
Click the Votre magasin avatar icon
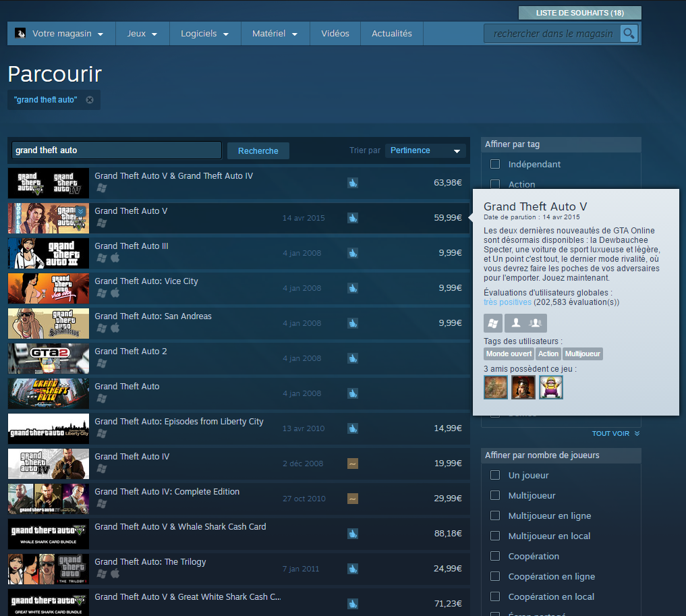click(20, 33)
